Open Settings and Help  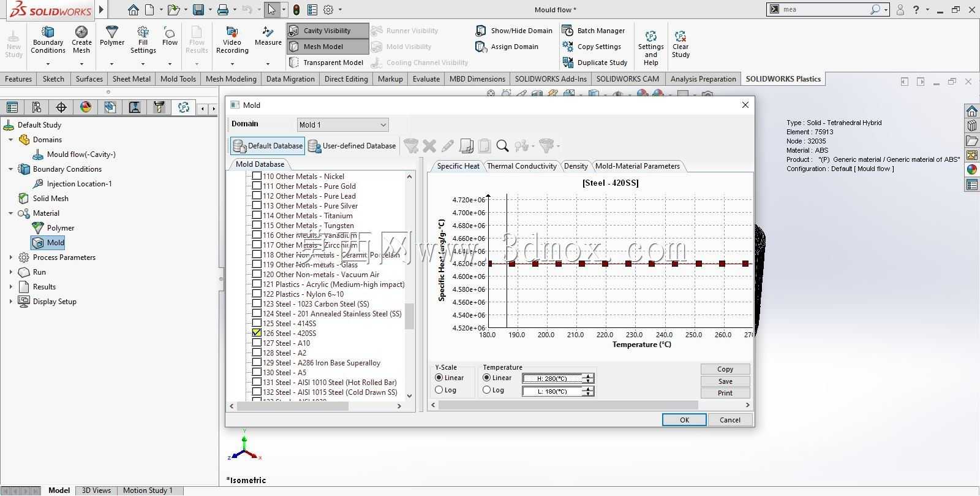pyautogui.click(x=650, y=48)
